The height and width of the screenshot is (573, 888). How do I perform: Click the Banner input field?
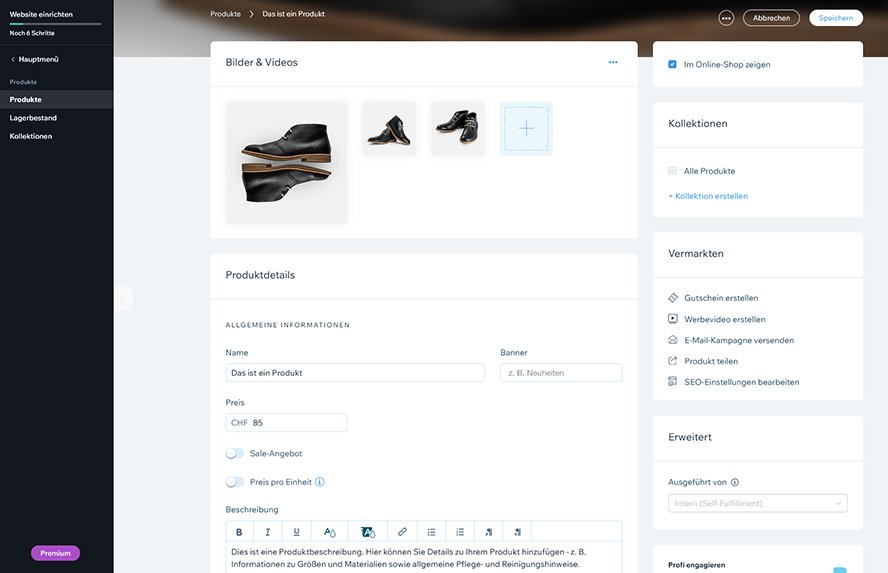coord(561,373)
